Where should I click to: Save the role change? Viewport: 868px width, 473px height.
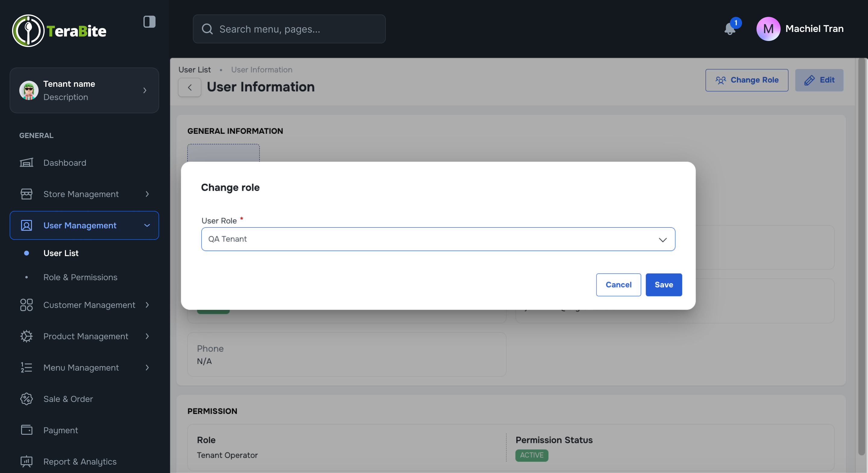[x=663, y=285]
